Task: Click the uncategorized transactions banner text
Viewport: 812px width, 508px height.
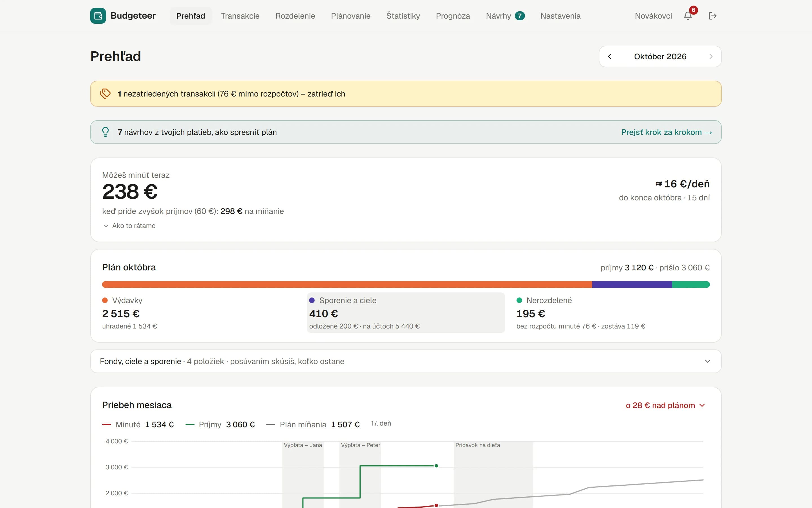Action: (x=231, y=94)
